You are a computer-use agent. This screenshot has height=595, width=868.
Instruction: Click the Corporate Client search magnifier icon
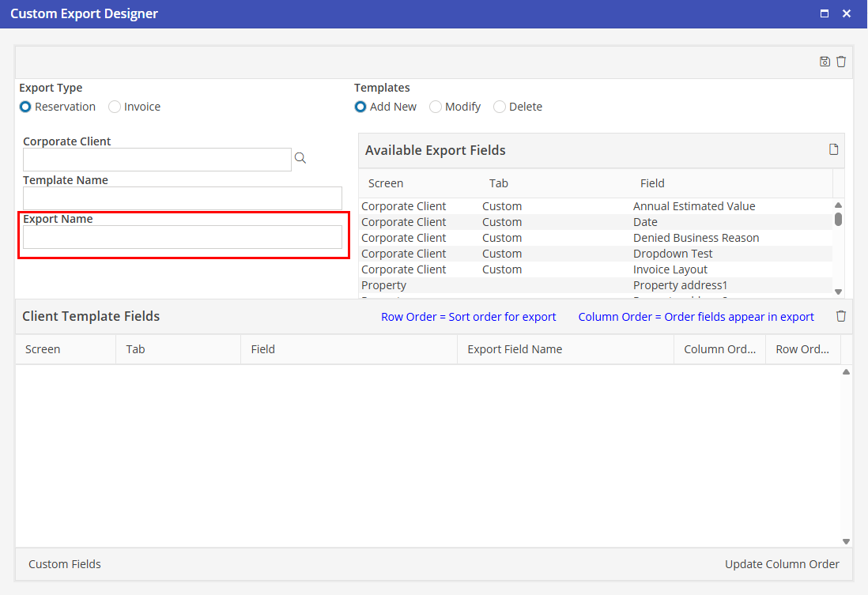coord(300,159)
